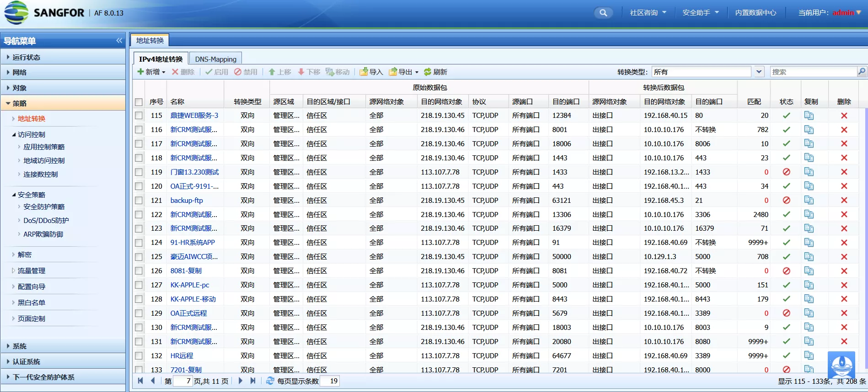Jump to first page arrow icon
Image resolution: width=868 pixels, height=392 pixels.
140,381
